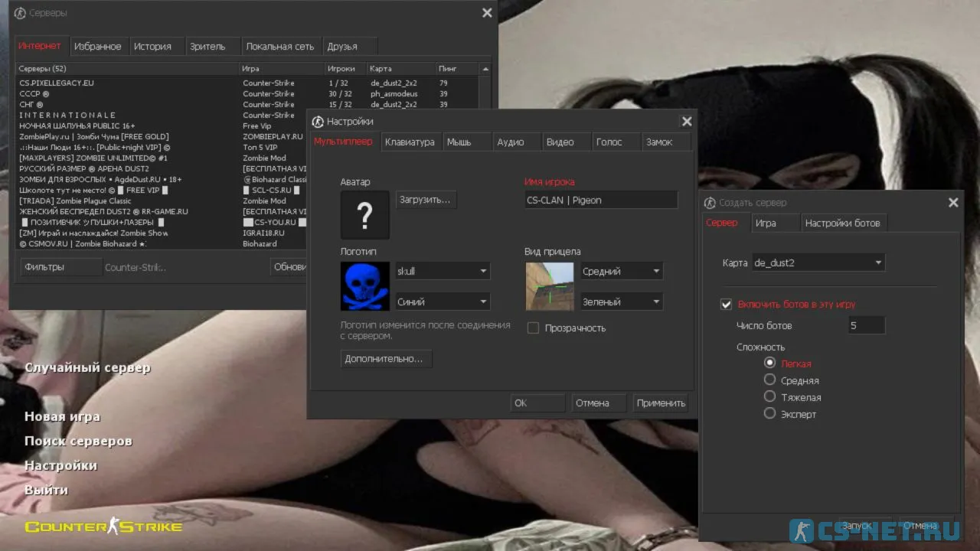Click the crosshair preview image
980x551 pixels.
(549, 286)
